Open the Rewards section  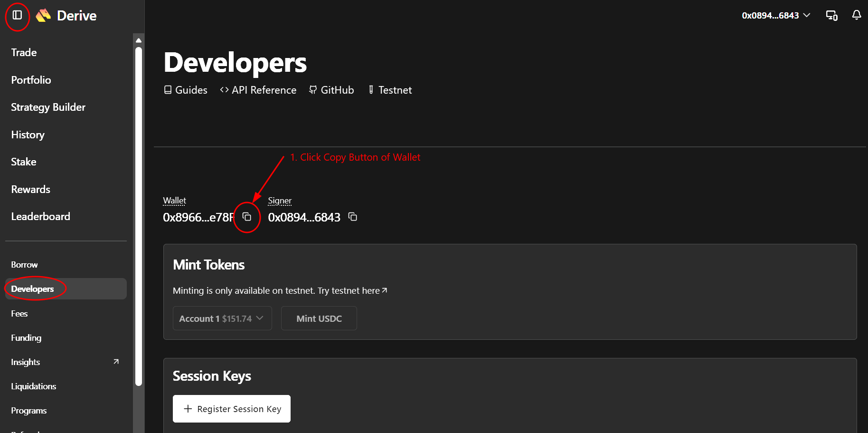(30, 189)
